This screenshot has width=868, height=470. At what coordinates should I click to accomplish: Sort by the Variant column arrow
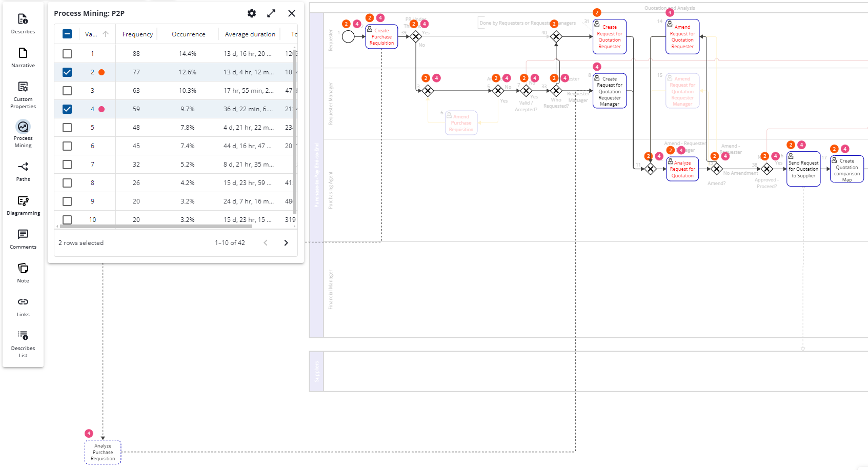coord(106,34)
